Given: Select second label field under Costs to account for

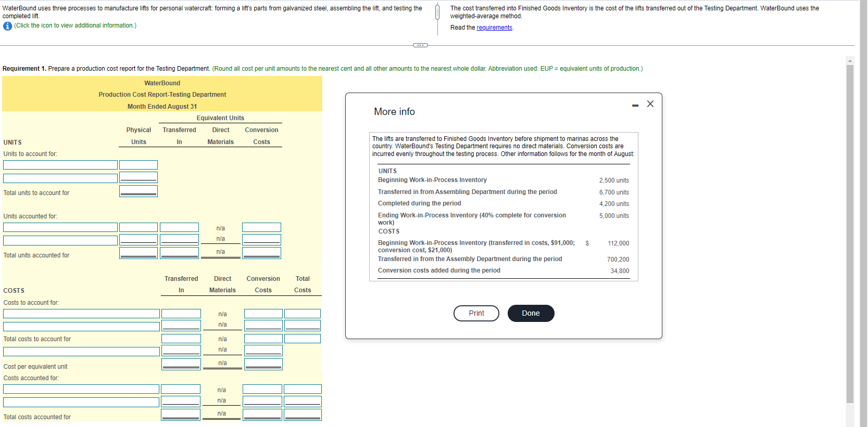Looking at the screenshot, I should (x=81, y=326).
